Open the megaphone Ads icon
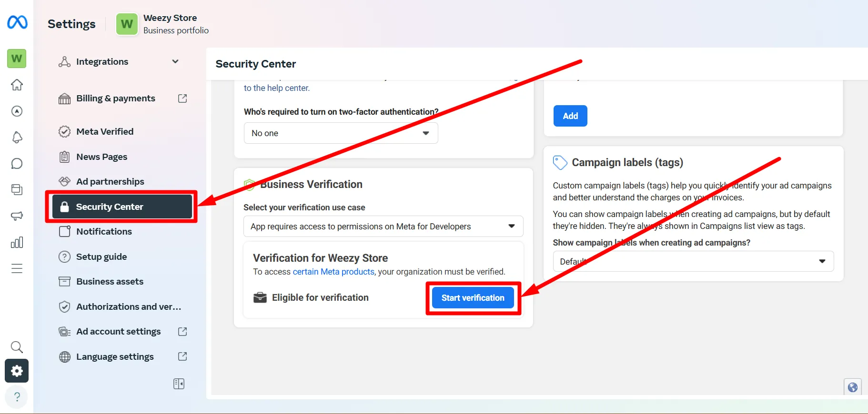The height and width of the screenshot is (414, 868). coord(17,216)
